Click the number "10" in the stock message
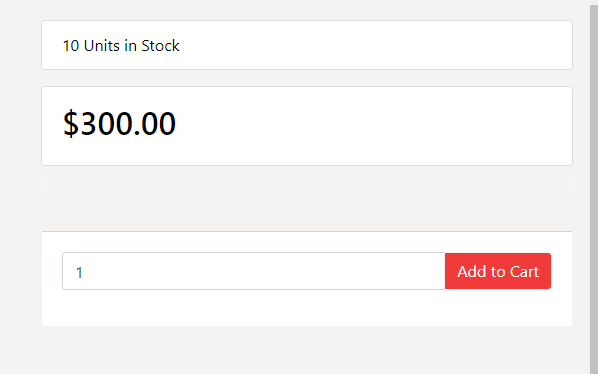Screen dimensions: 598x374 pos(71,46)
